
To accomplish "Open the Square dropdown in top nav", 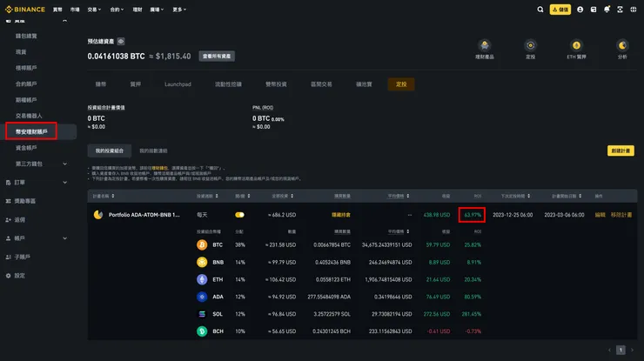I will (157, 10).
